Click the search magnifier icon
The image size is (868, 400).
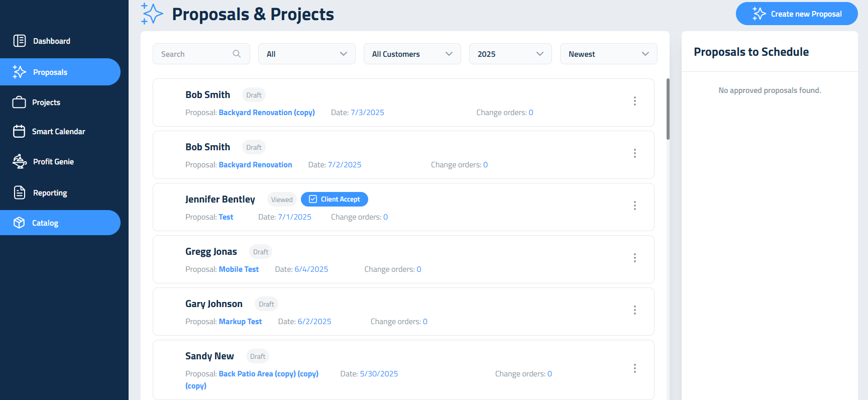click(x=237, y=54)
